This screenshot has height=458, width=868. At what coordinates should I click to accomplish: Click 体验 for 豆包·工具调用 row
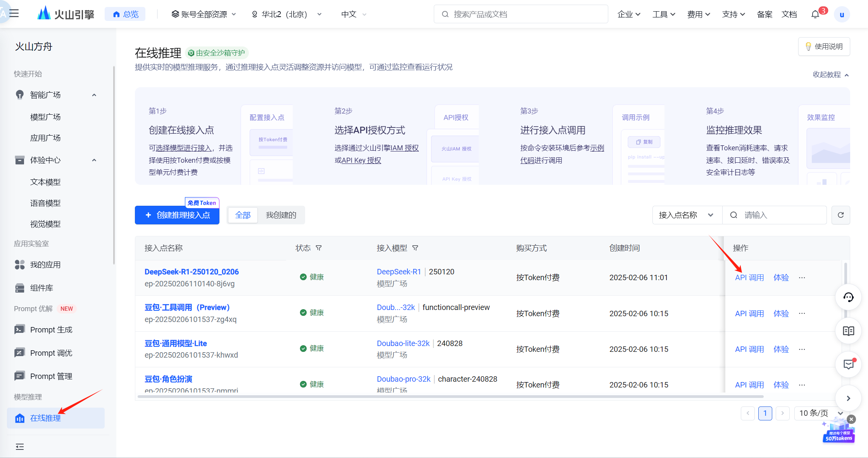(781, 313)
